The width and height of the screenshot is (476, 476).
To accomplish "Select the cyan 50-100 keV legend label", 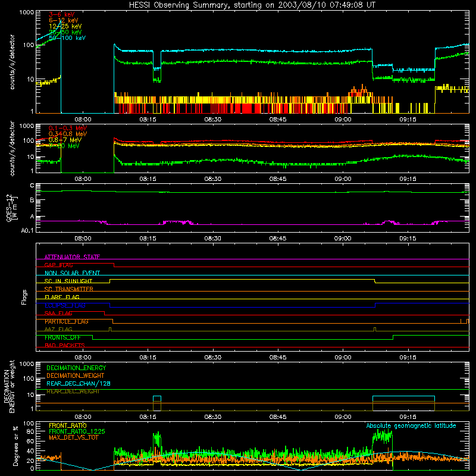I will click(67, 38).
